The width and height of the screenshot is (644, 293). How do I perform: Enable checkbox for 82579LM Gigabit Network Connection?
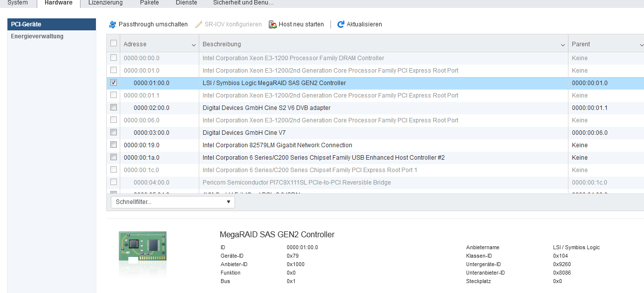coord(114,145)
